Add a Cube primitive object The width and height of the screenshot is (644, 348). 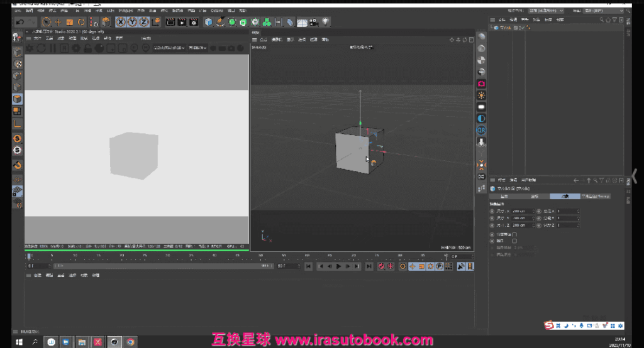coord(209,22)
